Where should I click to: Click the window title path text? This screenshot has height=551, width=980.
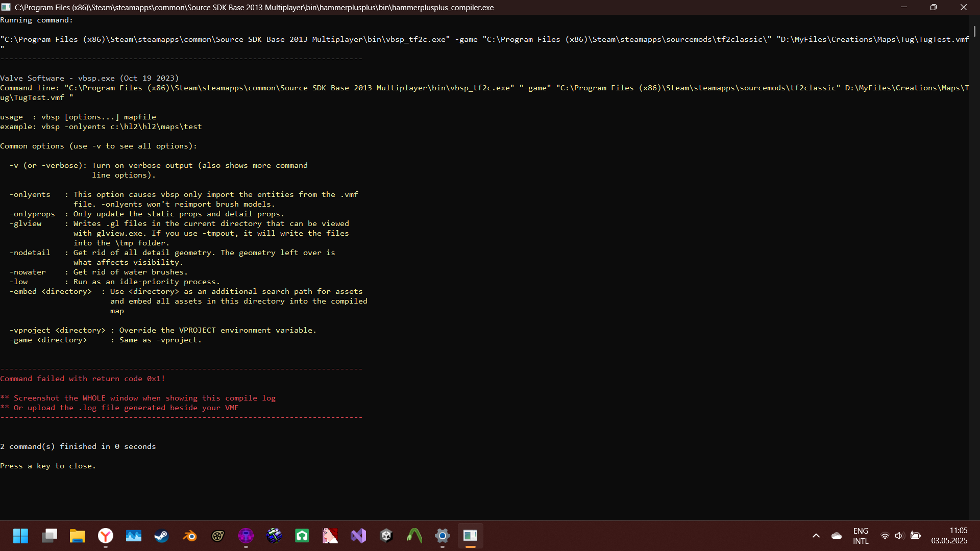coord(254,8)
